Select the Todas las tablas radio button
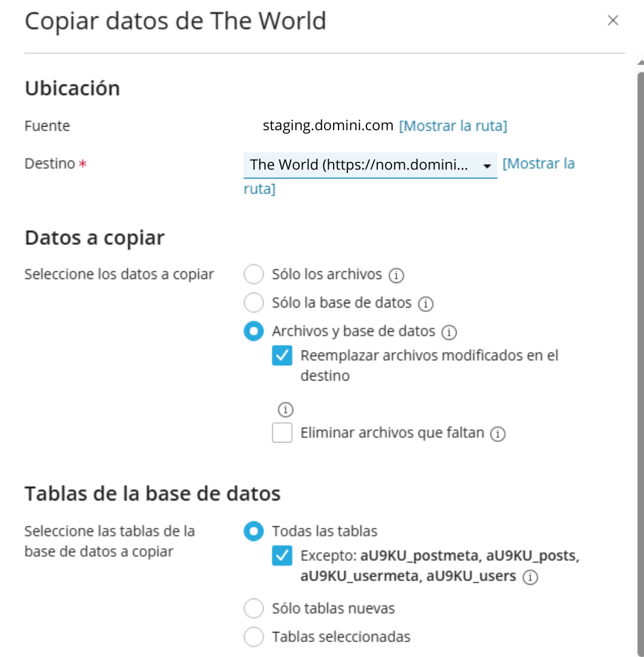Image resolution: width=644 pixels, height=657 pixels. [x=254, y=531]
